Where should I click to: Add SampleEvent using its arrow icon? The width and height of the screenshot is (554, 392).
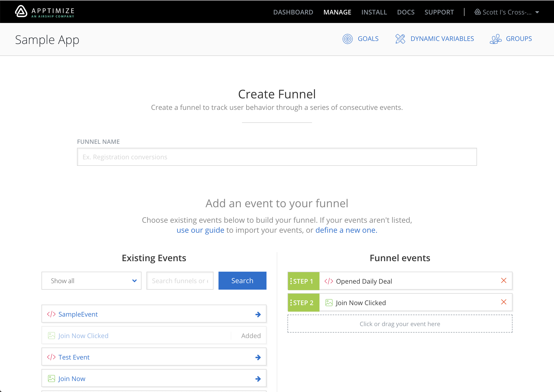tap(258, 314)
